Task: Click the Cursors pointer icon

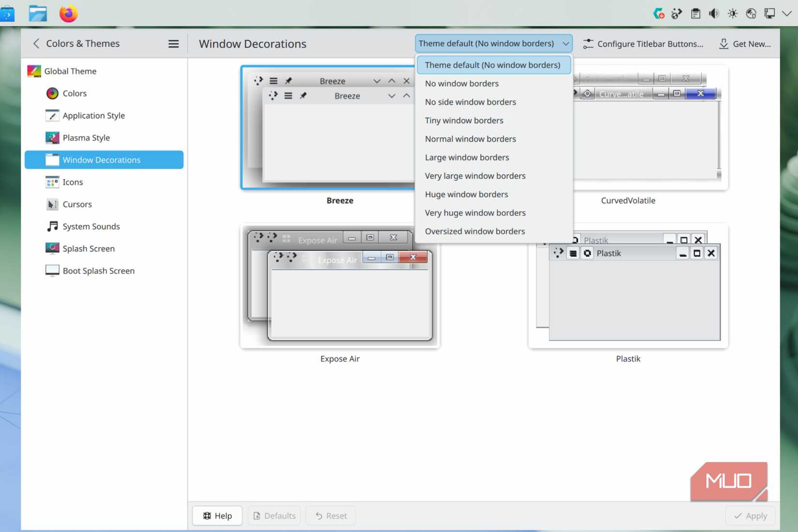Action: (52, 205)
